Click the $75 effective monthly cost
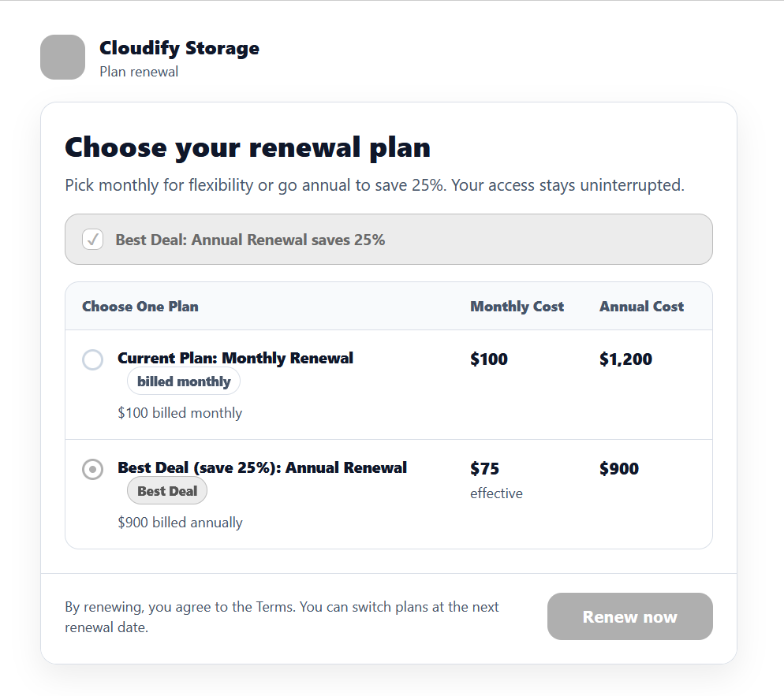This screenshot has width=784, height=696. [484, 469]
